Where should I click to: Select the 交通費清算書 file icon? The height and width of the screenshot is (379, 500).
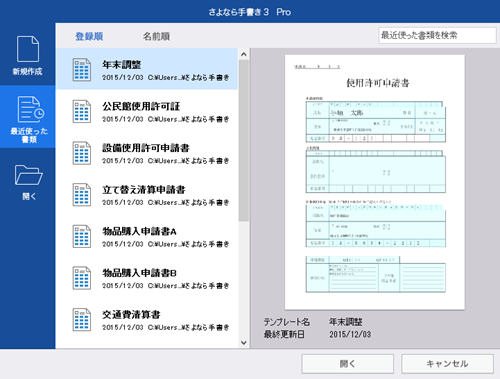tap(82, 320)
